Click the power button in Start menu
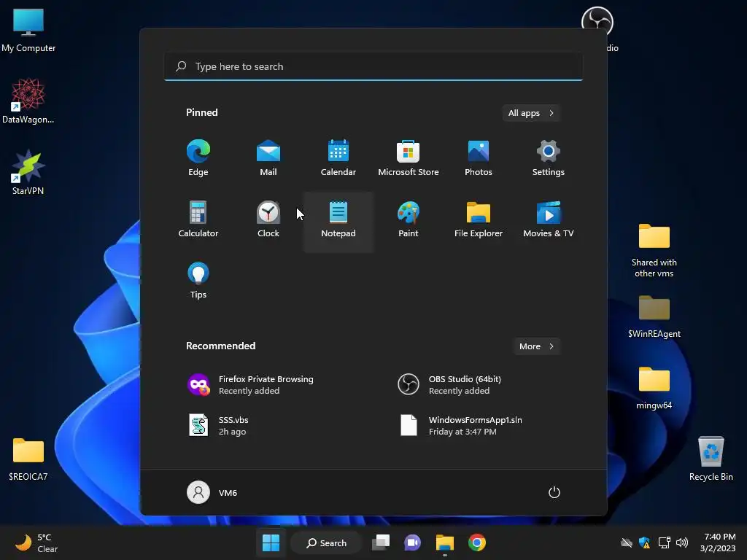The image size is (747, 560). tap(554, 492)
